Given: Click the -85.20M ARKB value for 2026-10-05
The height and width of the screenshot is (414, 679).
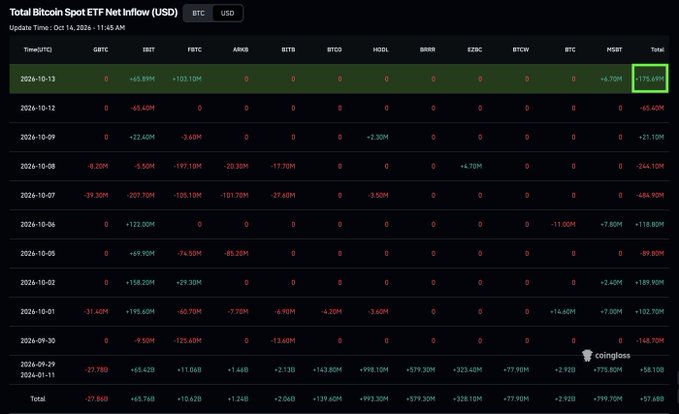Looking at the screenshot, I should coord(236,253).
